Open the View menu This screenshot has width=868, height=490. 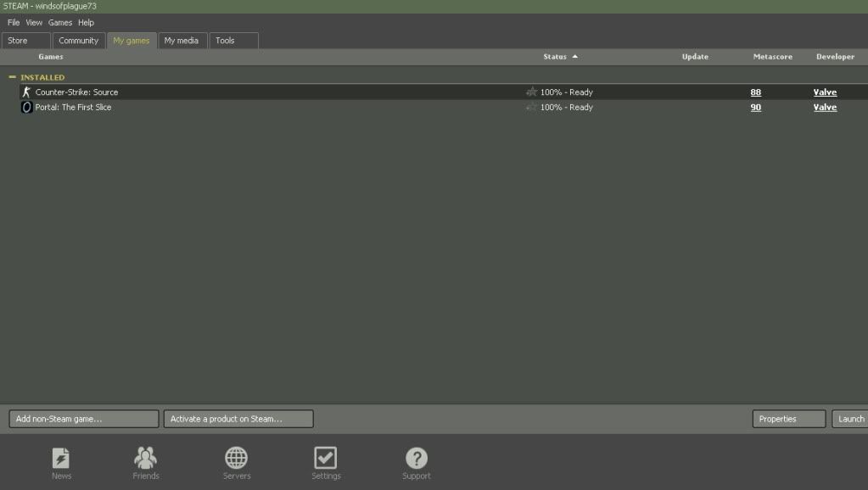(34, 23)
